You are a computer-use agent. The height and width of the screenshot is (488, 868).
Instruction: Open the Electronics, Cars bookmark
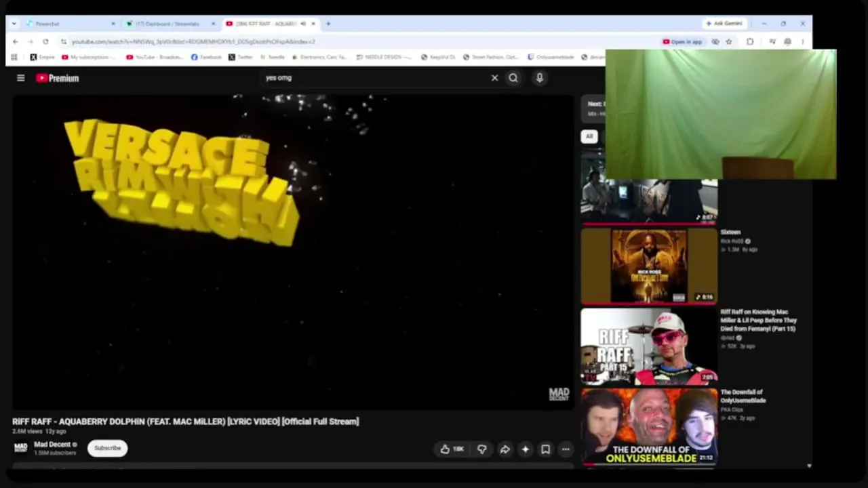(x=319, y=58)
